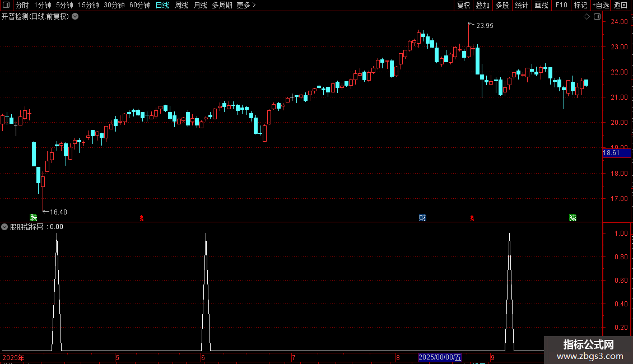The height and width of the screenshot is (364, 633).
Task: Click the 开普检测(日线.前复权) chart title
Action: 35,17
